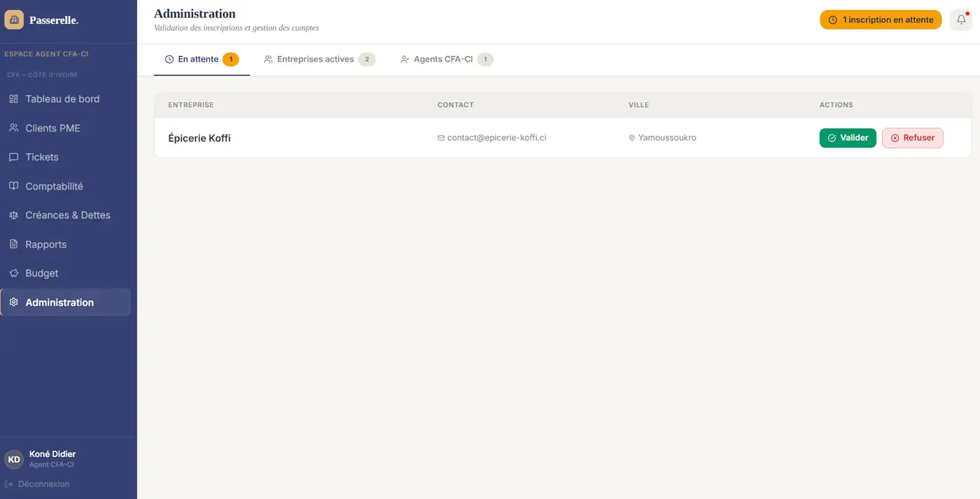The height and width of the screenshot is (499, 980).
Task: Click the Tickets speech bubble icon
Action: click(x=13, y=157)
